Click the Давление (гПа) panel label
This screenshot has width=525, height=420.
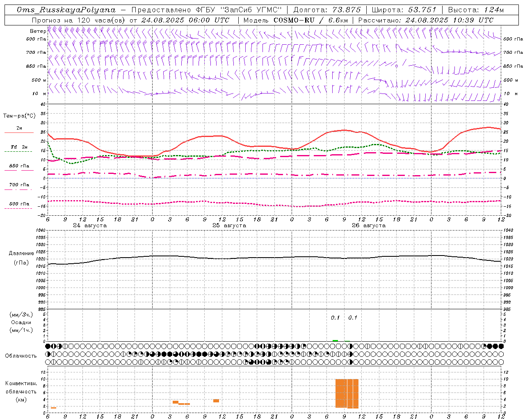click(21, 258)
